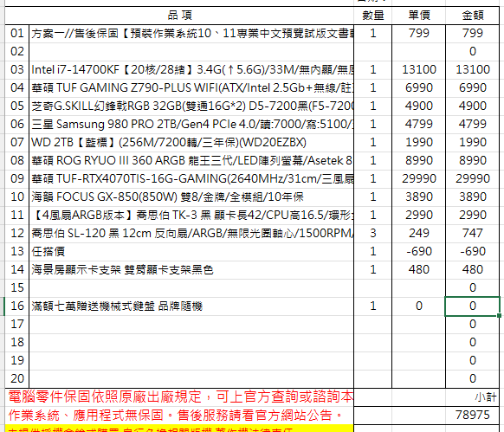Select the item number 02 cell
Image resolution: width=504 pixels, height=432 pixels.
(x=17, y=51)
